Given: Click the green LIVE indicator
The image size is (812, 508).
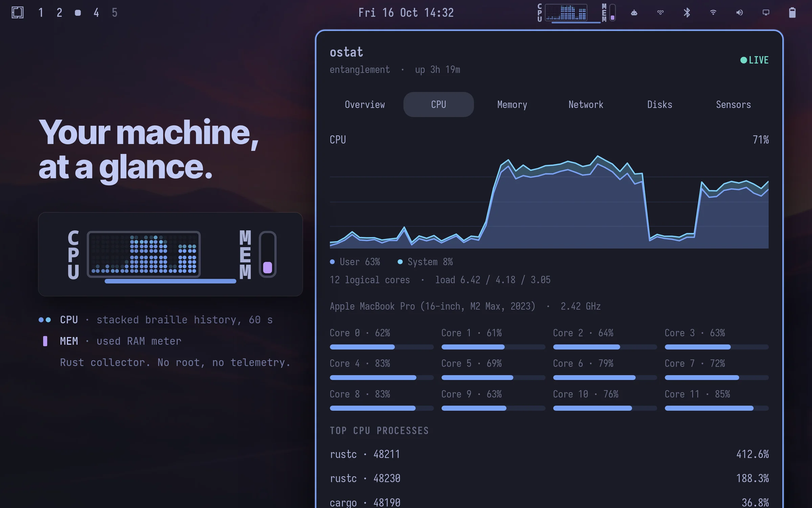Looking at the screenshot, I should [754, 60].
